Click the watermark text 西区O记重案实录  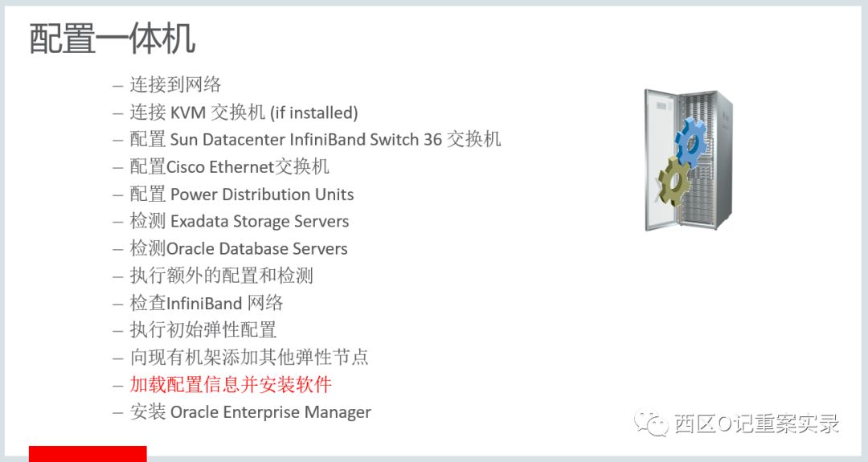[757, 424]
